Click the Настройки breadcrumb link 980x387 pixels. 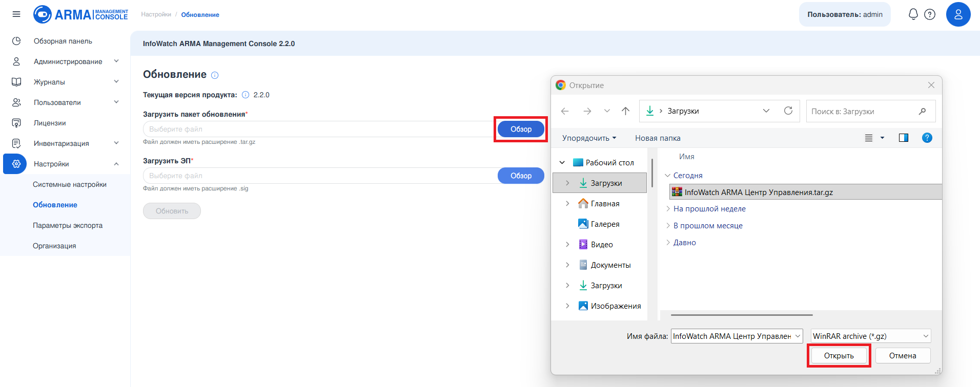click(156, 14)
